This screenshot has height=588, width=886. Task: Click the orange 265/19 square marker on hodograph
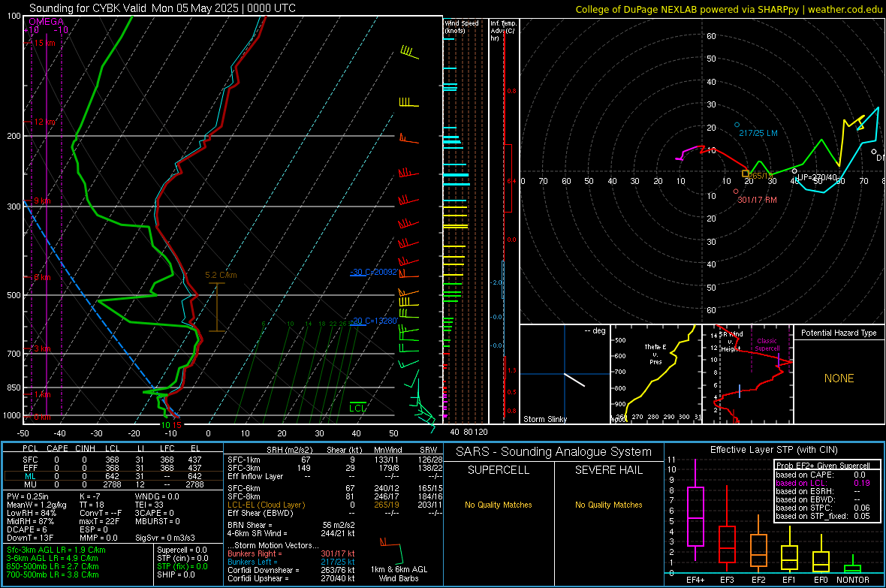(746, 174)
